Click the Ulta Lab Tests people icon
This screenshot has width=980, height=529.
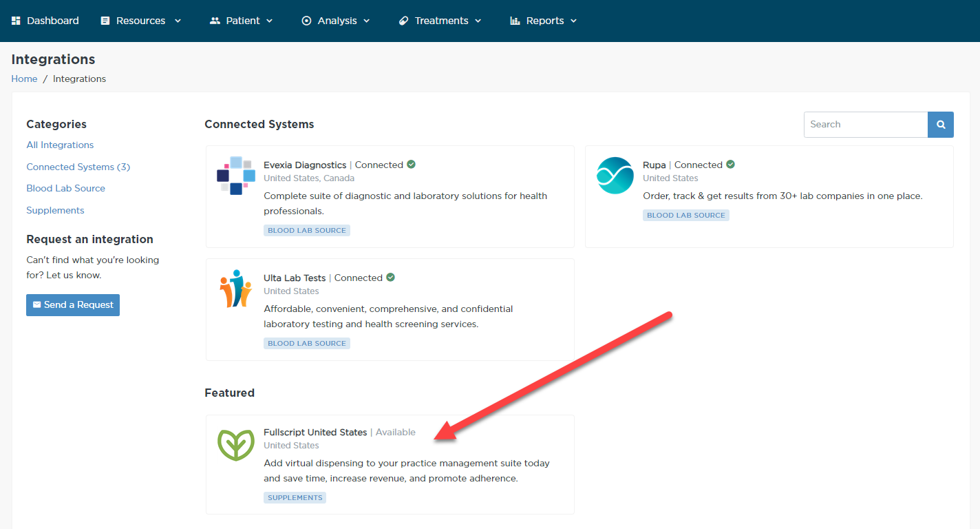(235, 289)
